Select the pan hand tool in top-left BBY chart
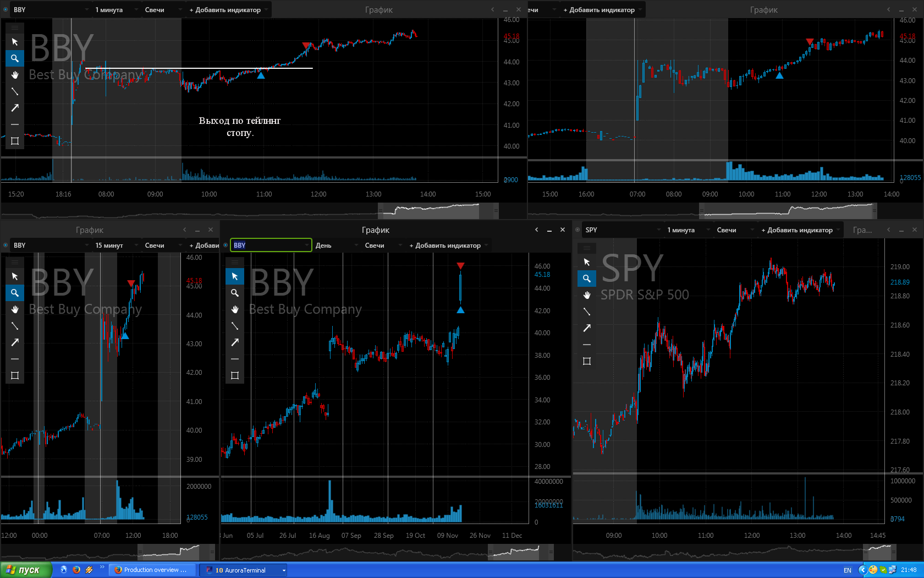924x578 pixels. click(x=15, y=75)
